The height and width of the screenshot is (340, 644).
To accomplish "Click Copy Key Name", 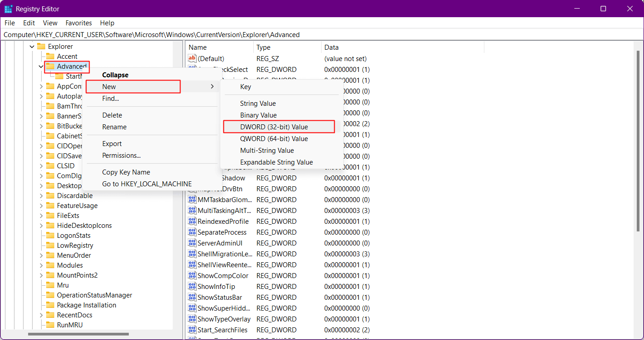I will click(x=152, y=172).
